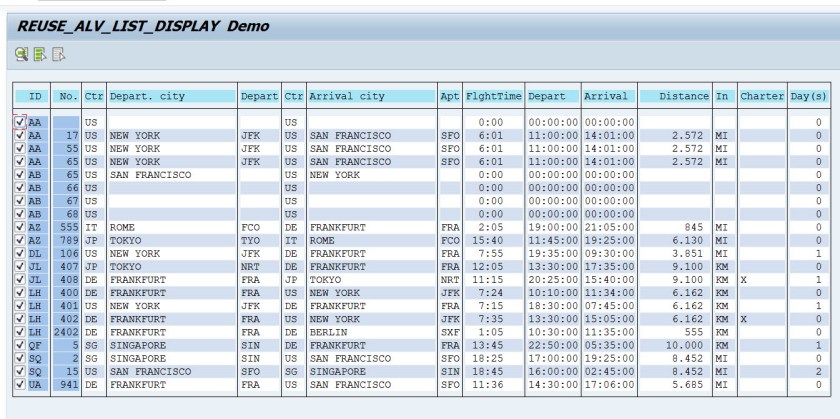Toggle checkbox for flight LH 402
The height and width of the screenshot is (419, 840).
click(x=20, y=319)
